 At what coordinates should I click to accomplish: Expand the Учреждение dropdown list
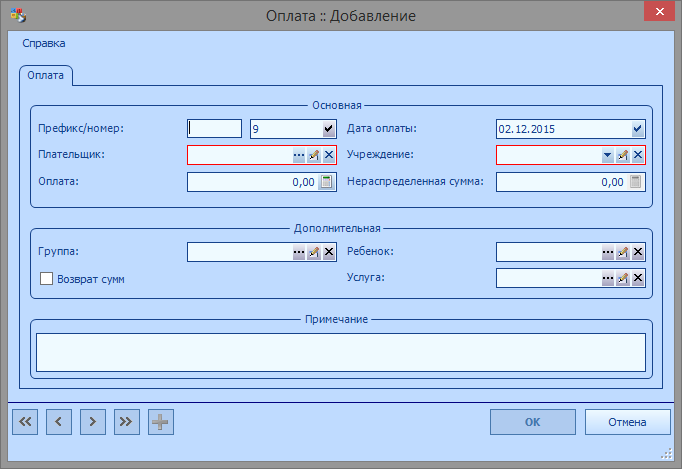click(608, 155)
